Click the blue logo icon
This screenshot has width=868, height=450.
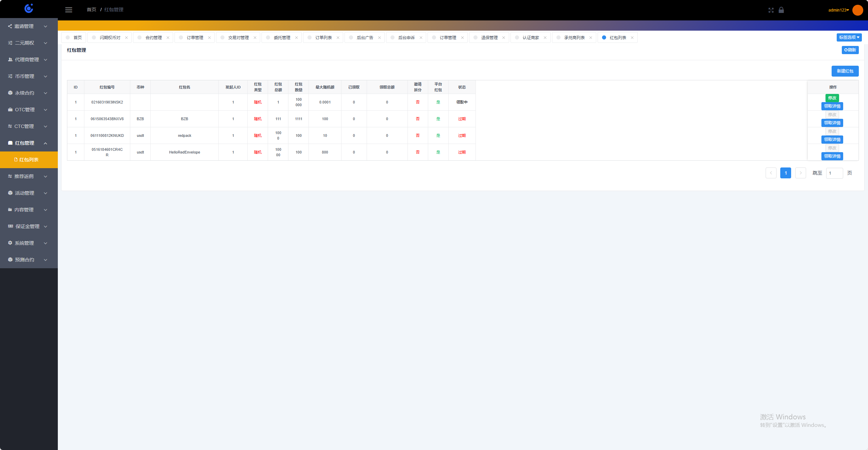pos(29,8)
